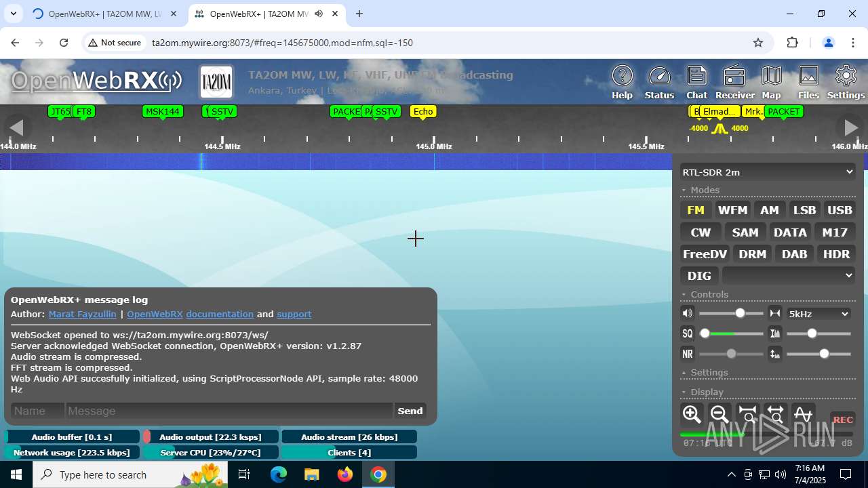This screenshot has width=868, height=488.
Task: Open the support link
Action: pyautogui.click(x=294, y=314)
